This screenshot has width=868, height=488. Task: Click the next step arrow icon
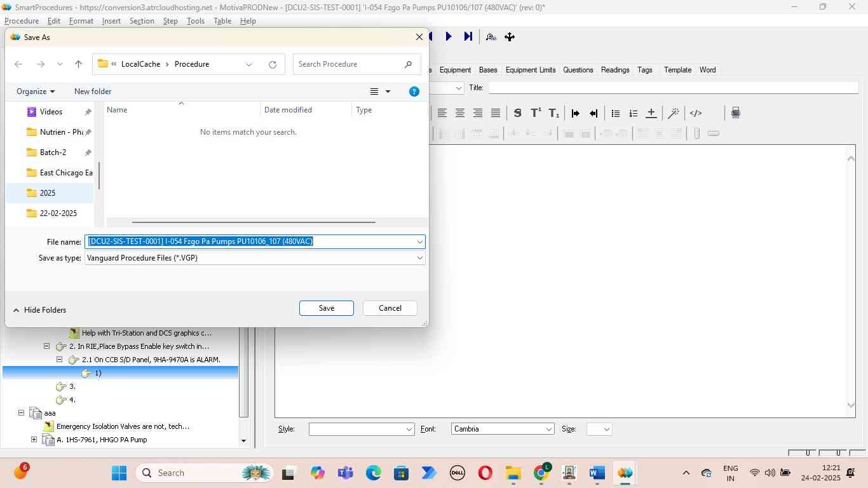448,37
